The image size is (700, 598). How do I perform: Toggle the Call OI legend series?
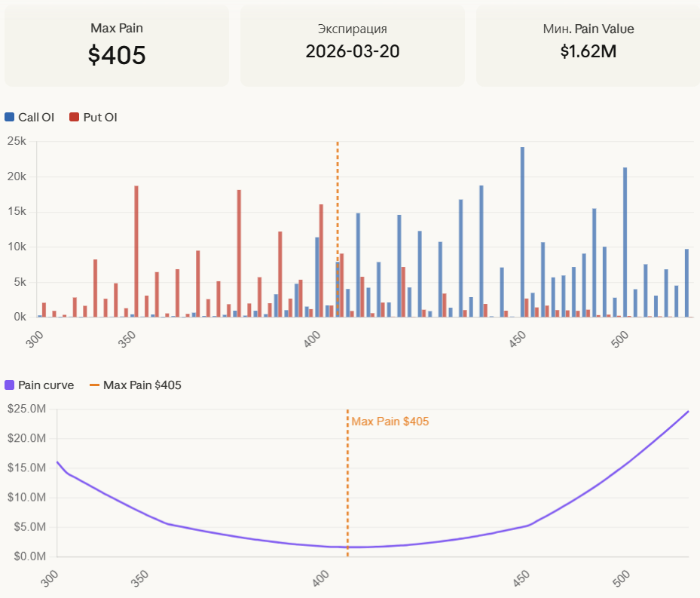point(35,117)
